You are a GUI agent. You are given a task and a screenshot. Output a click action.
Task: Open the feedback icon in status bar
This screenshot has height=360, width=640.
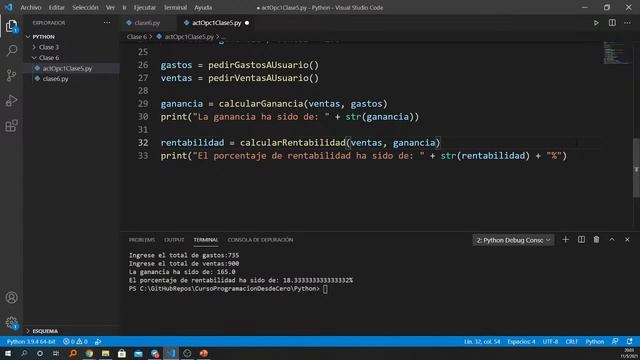coord(615,341)
